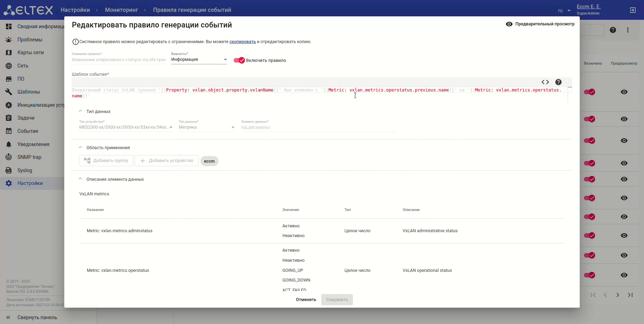The width and height of the screenshot is (644, 324).
Task: Collapse the 'Область применения' section
Action: pos(80,147)
